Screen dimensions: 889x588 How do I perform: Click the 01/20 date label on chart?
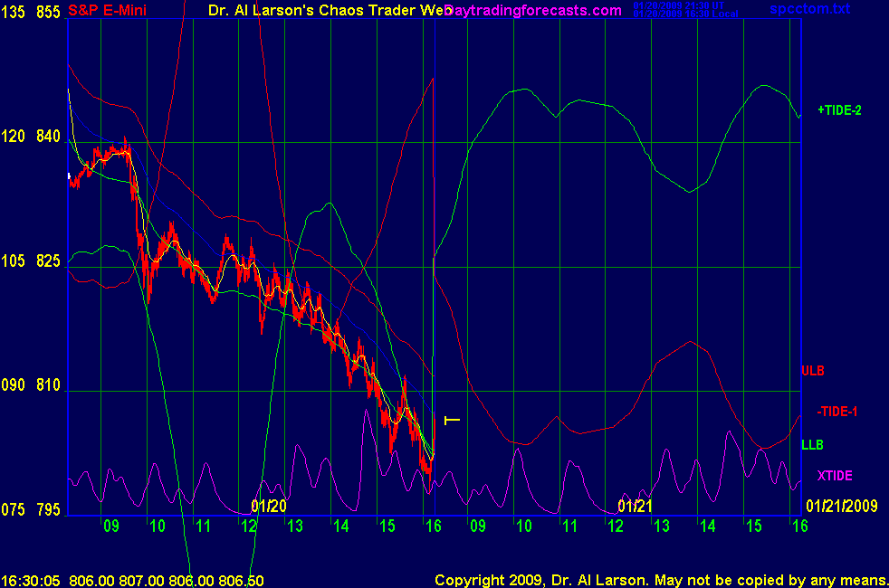pos(269,506)
